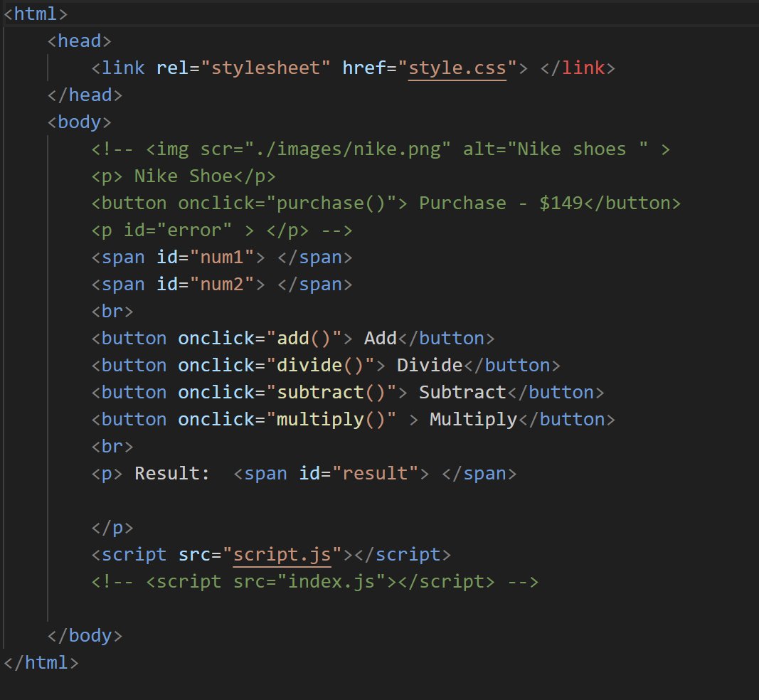This screenshot has width=759, height=700.
Task: Click the commented p id="error" line
Action: 222,230
